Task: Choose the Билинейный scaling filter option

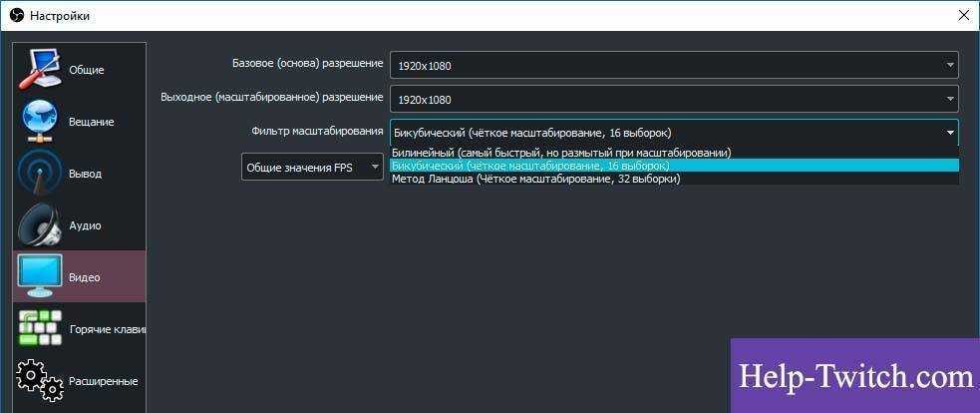Action: point(561,153)
